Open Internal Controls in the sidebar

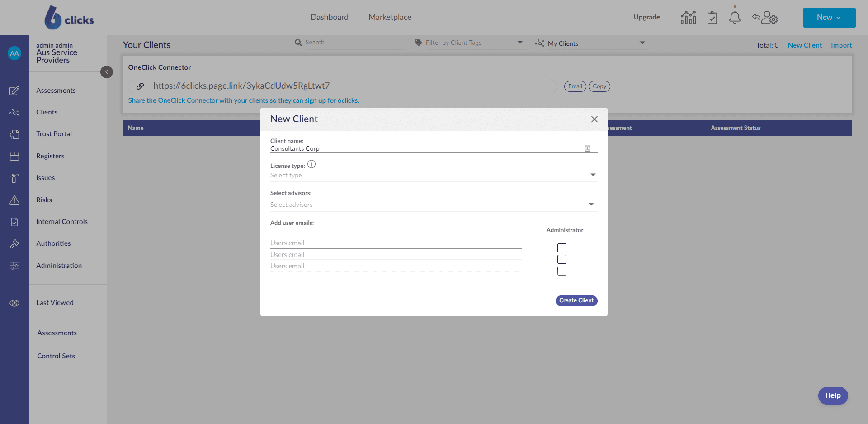[62, 222]
